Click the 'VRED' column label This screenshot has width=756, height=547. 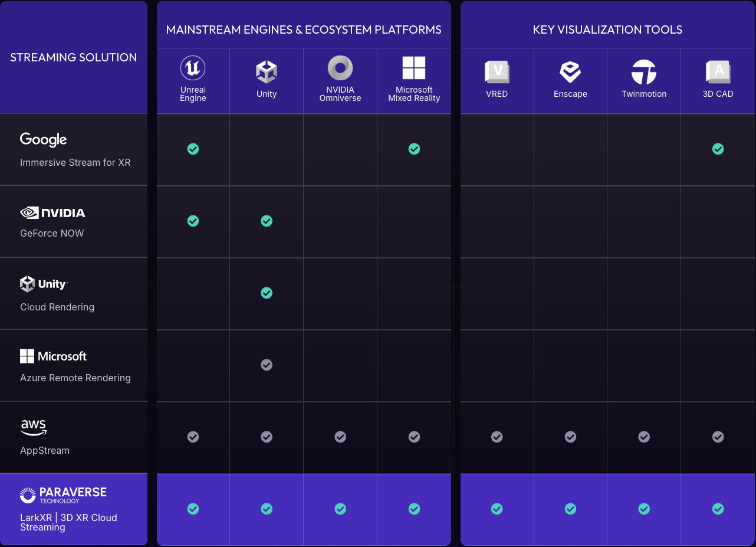tap(497, 94)
